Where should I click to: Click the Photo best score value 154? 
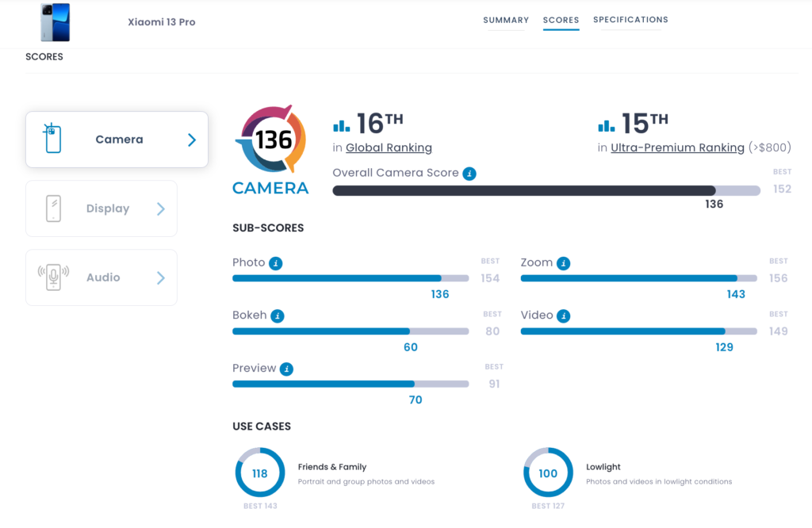tap(490, 278)
